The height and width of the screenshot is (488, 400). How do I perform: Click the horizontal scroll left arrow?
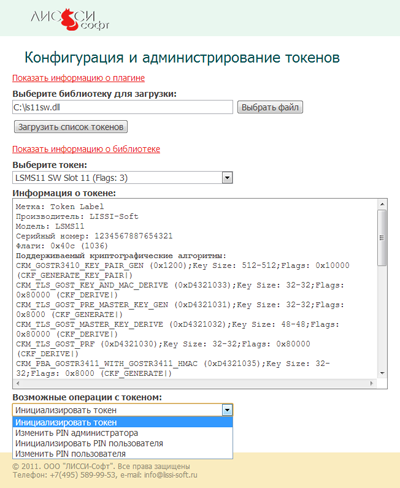tap(18, 383)
